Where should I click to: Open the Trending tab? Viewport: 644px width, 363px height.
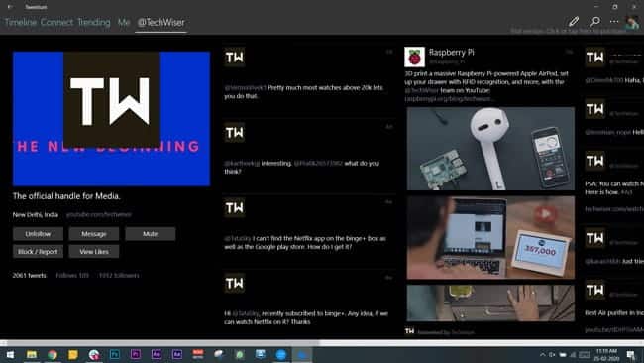94,22
